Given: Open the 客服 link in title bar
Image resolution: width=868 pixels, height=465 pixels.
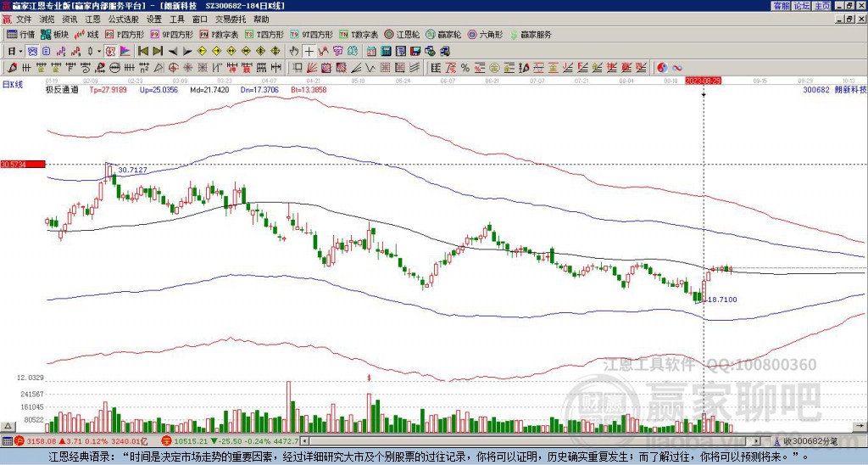Looking at the screenshot, I should (781, 6).
